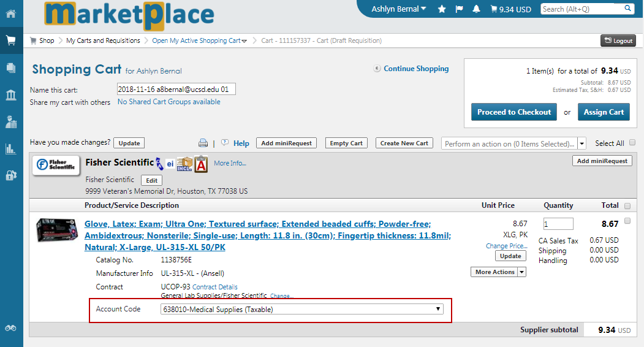The width and height of the screenshot is (644, 347).
Task: Expand Open My Active Shopping Cart dropdown
Action: [244, 40]
